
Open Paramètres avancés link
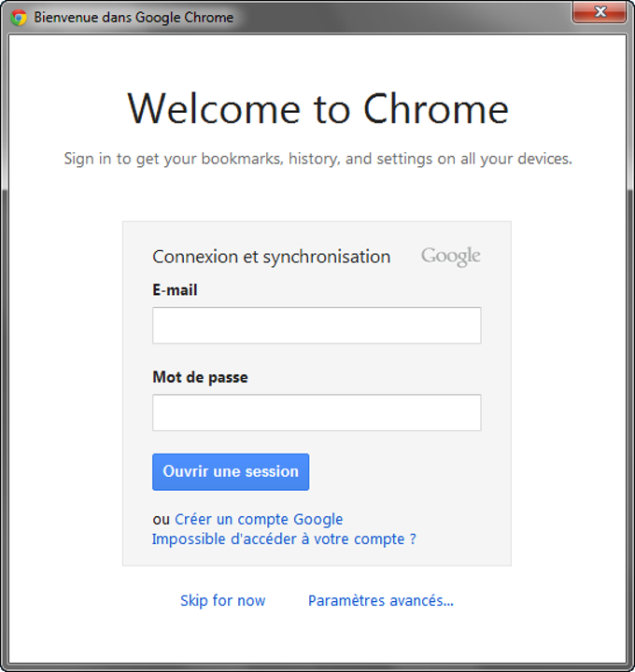point(381,600)
